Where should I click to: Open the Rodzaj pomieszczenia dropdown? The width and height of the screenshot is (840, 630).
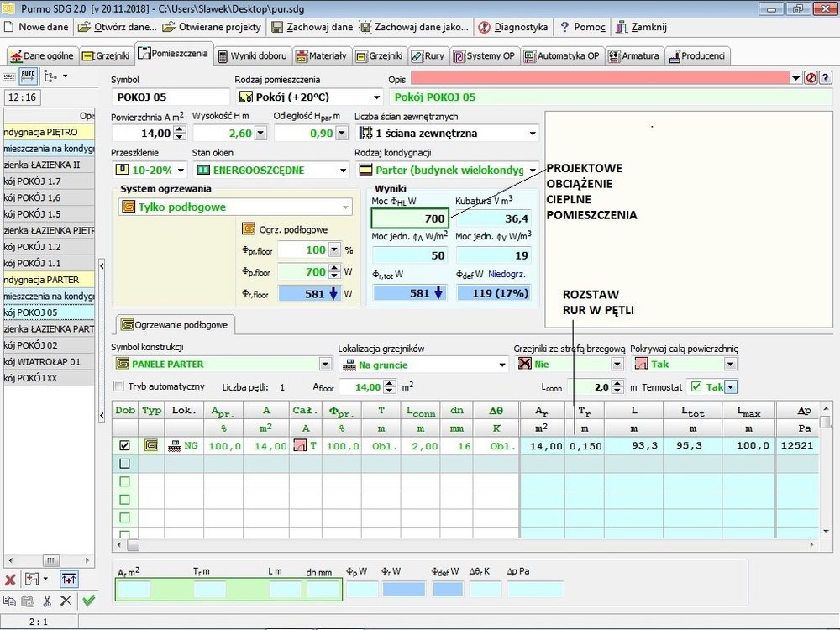pyautogui.click(x=375, y=97)
